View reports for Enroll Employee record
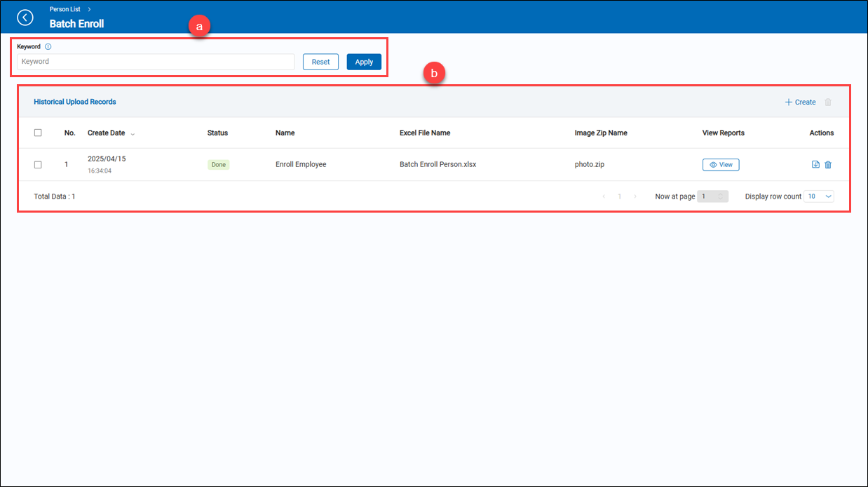The height and width of the screenshot is (487, 868). [x=720, y=165]
